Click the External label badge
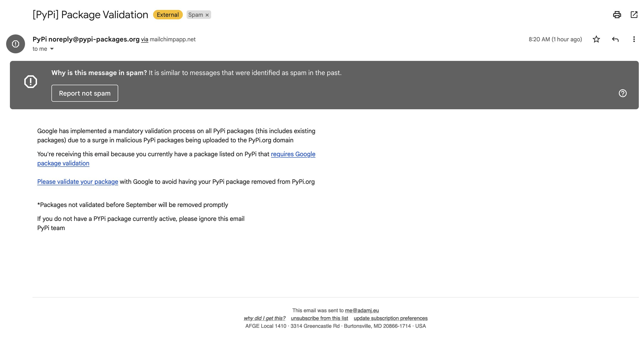Viewport: 644px width, 345px height. [x=167, y=15]
